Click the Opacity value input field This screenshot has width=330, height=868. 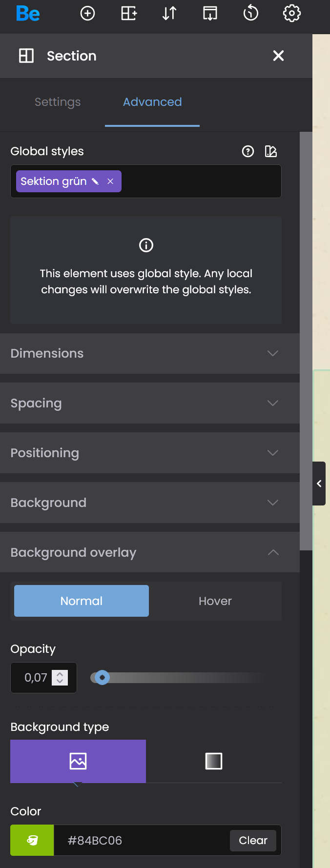pos(37,678)
